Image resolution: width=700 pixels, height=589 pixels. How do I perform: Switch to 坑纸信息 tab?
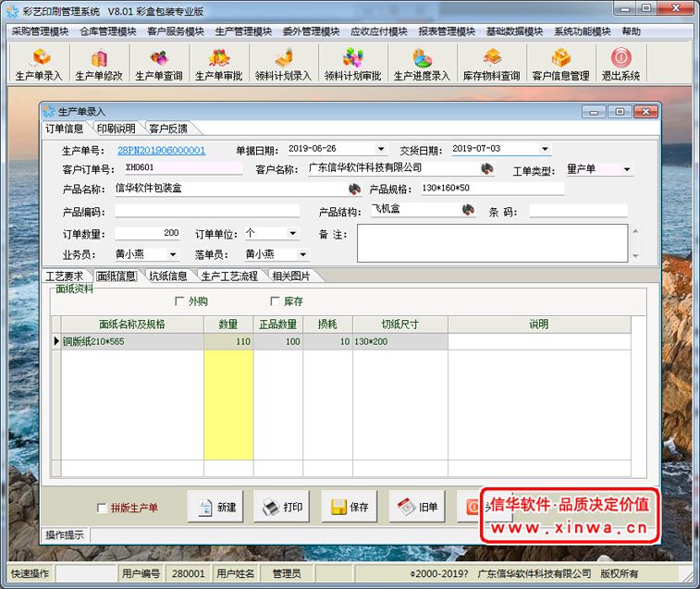[x=168, y=276]
